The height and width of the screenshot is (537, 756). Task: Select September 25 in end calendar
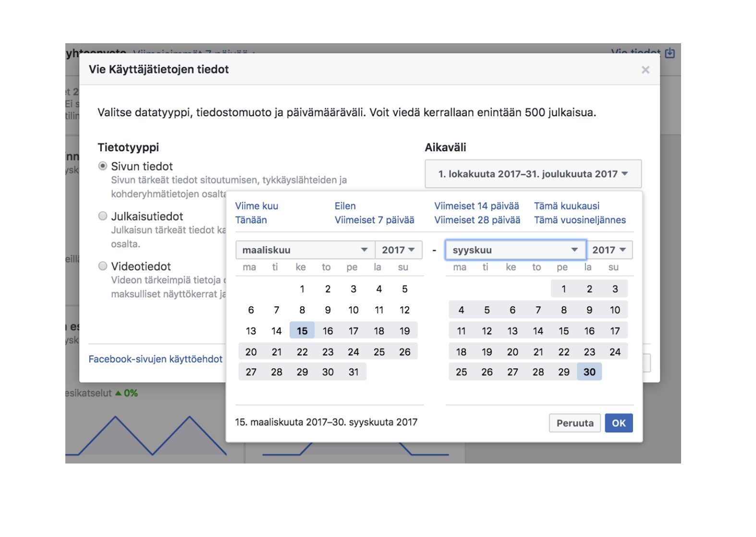[x=461, y=372]
